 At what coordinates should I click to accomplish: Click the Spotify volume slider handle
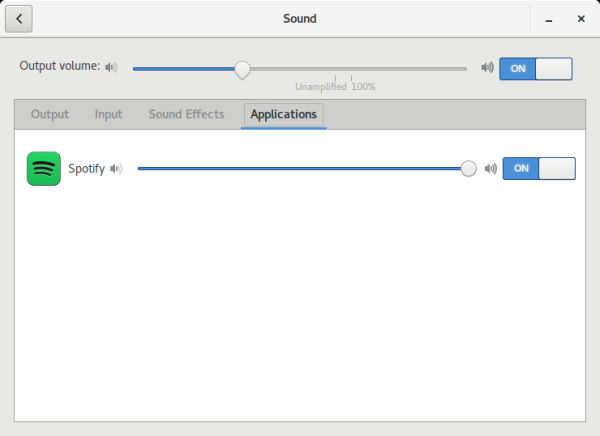468,169
